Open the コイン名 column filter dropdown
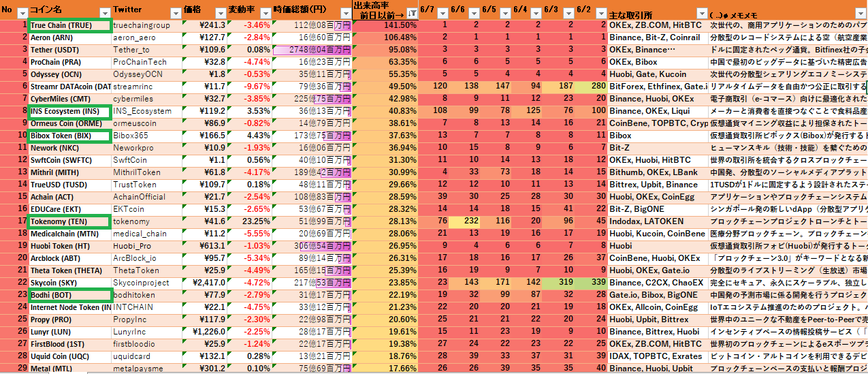Screen dimensions: 868x374 (x=104, y=13)
